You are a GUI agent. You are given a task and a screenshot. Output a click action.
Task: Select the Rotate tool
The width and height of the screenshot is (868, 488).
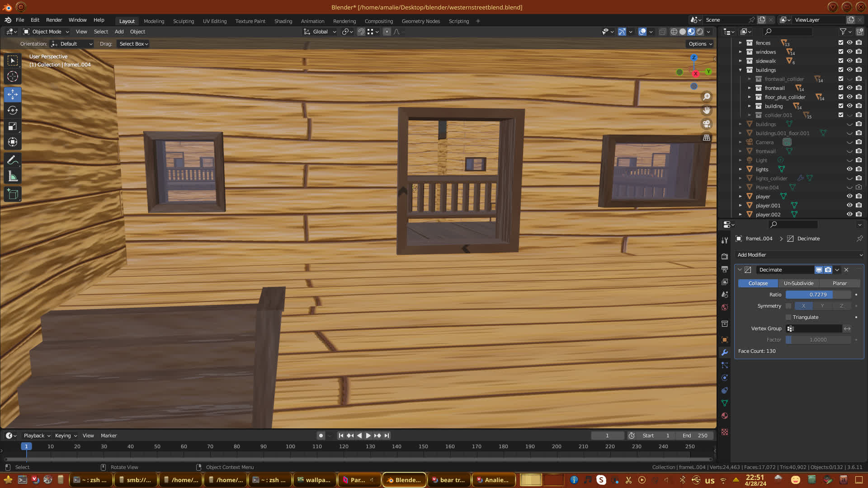tap(13, 110)
